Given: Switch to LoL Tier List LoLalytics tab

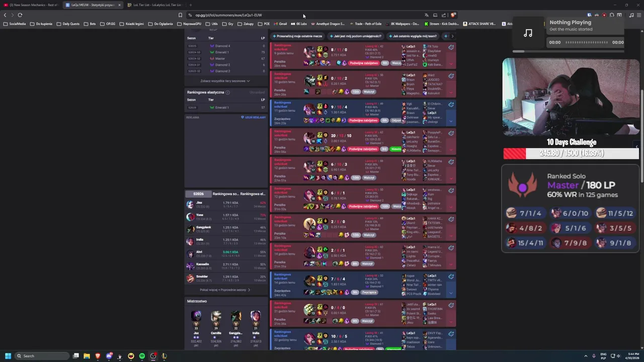Looking at the screenshot, I should 154,5.
